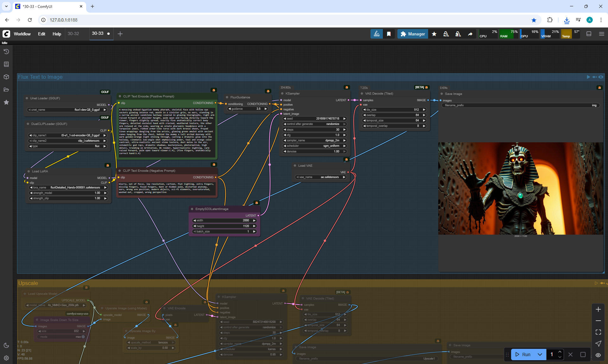Click the generated mummy pharaoh image preview
This screenshot has width=608, height=364.
point(520,188)
